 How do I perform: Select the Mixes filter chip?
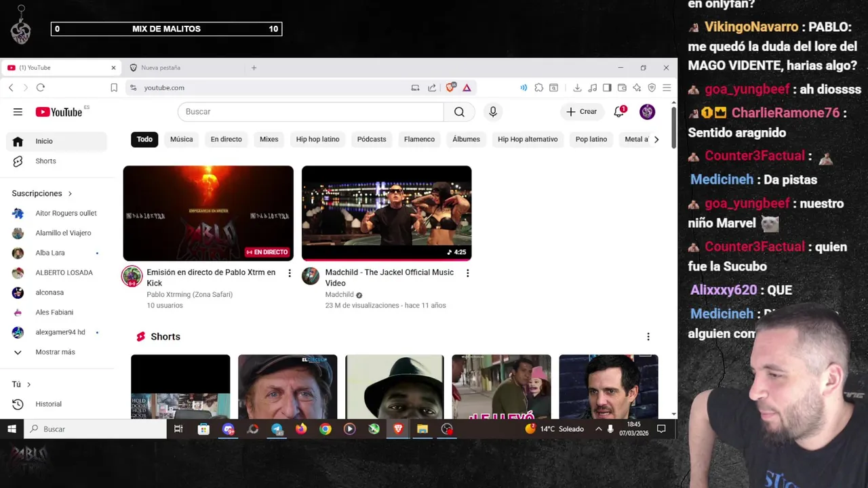coord(269,139)
